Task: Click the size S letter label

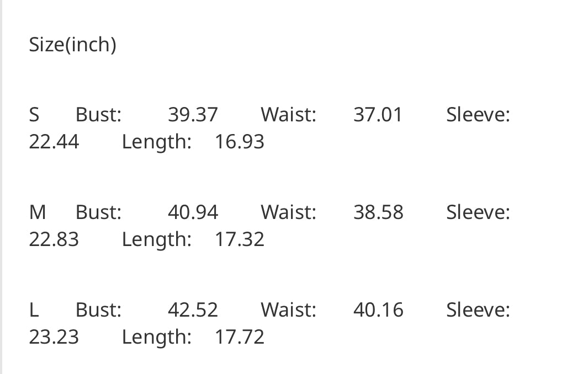Action: (34, 115)
